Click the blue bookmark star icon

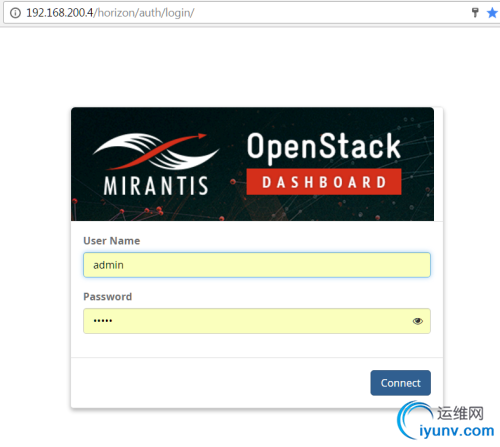pyautogui.click(x=492, y=13)
